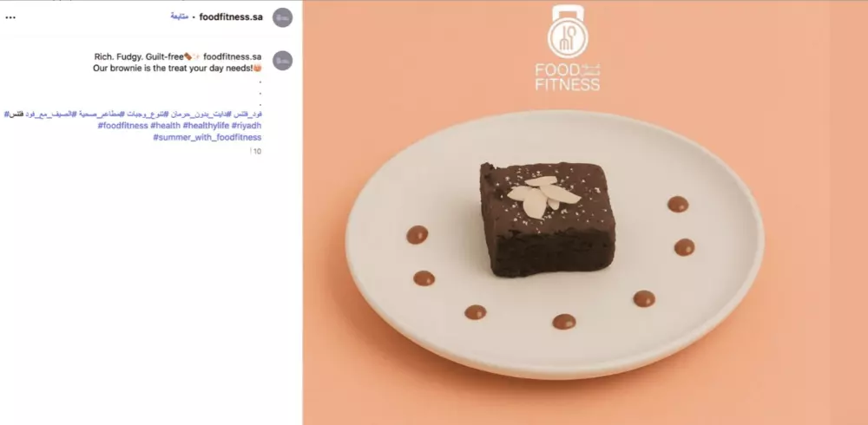Screen dimensions: 868x425
Task: Open the #foodfitness hashtag
Action: point(123,126)
